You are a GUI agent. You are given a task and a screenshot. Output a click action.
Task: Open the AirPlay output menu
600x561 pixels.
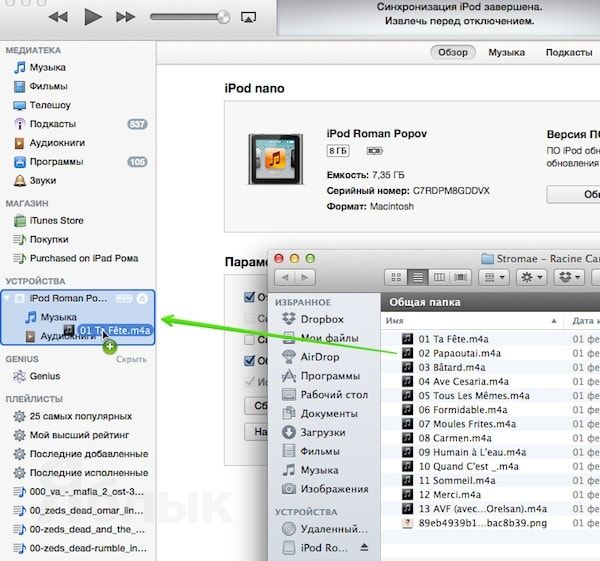(248, 17)
